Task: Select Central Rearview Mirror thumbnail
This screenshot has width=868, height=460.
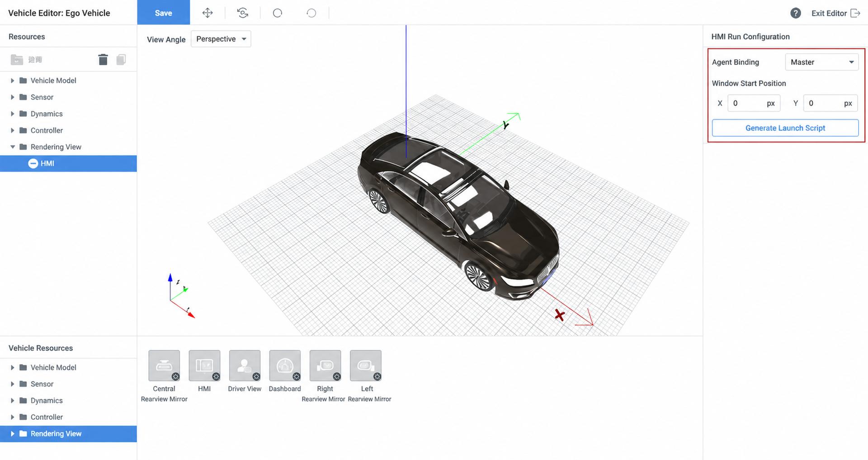Action: coord(164,365)
